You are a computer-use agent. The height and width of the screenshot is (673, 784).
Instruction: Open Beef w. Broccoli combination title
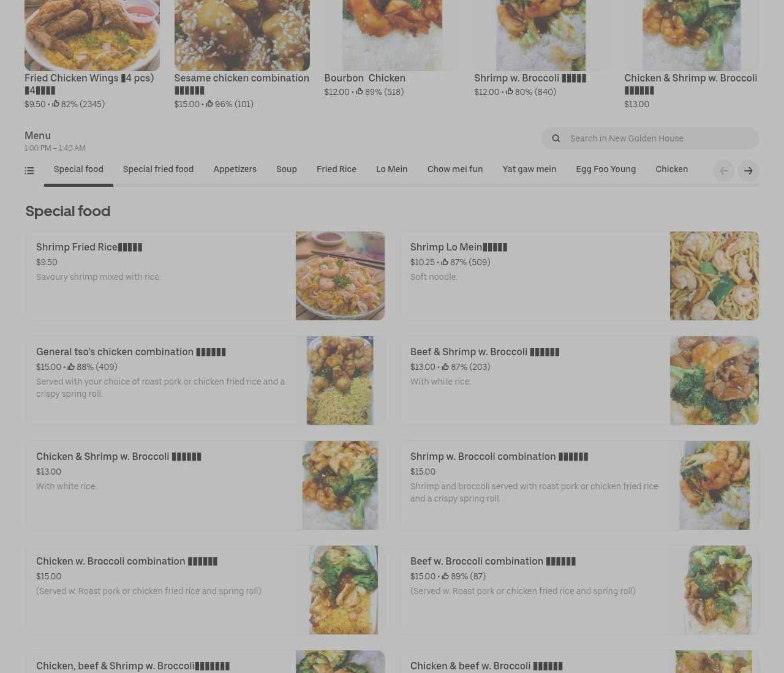(x=493, y=562)
